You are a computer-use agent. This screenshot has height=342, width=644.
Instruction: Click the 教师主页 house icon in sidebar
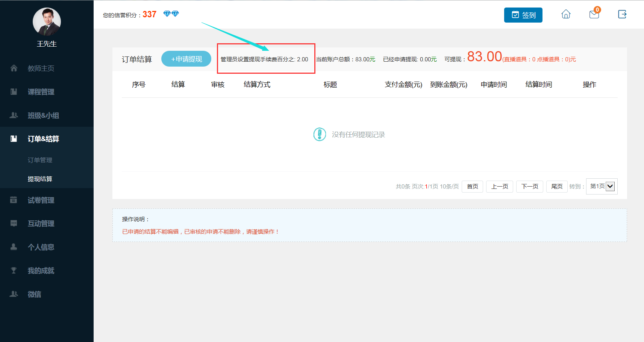coord(14,68)
